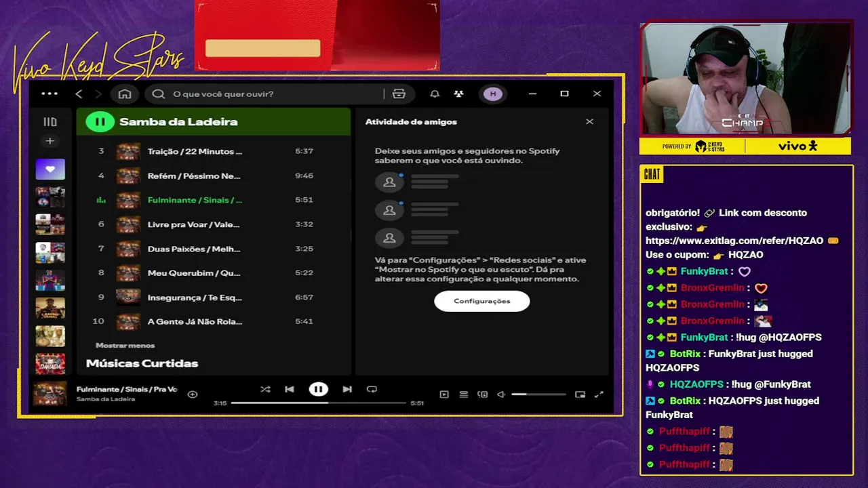Seek on the song progress bar
Viewport: 868px width, 488px height.
[x=318, y=403]
